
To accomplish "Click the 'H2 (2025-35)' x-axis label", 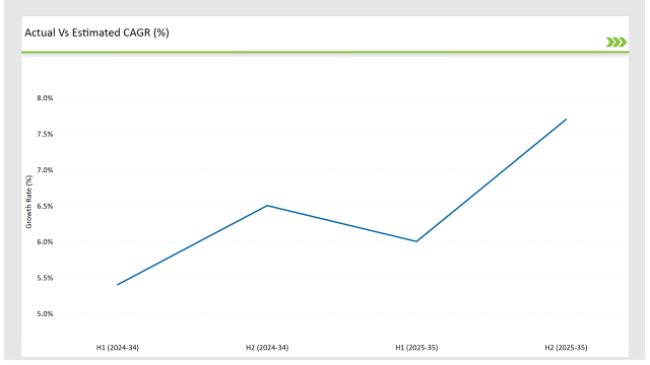I will (x=566, y=348).
